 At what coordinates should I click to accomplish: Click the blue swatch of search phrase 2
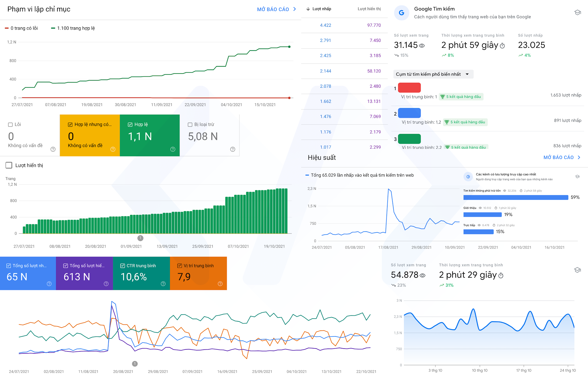coord(409,113)
